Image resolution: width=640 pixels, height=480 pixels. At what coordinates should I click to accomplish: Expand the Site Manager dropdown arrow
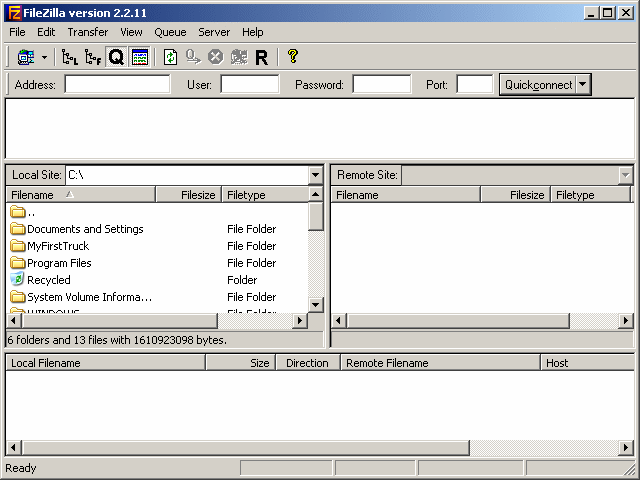(44, 58)
